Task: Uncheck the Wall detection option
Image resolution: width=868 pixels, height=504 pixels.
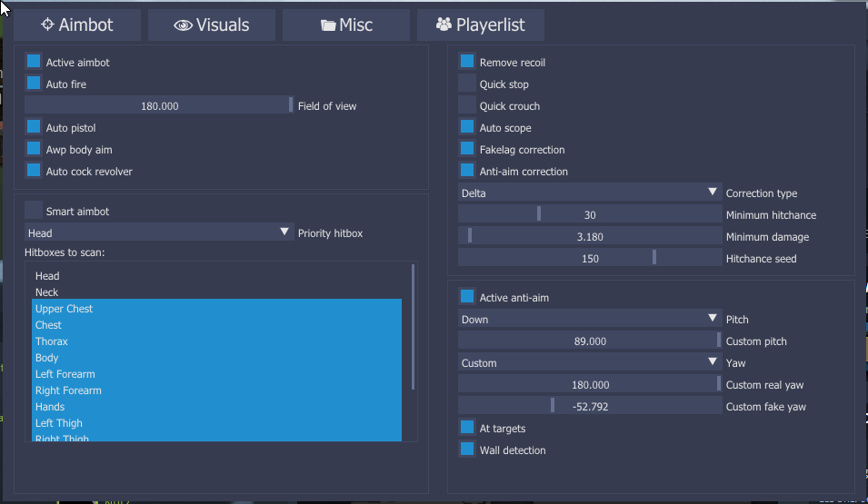Action: 467,450
